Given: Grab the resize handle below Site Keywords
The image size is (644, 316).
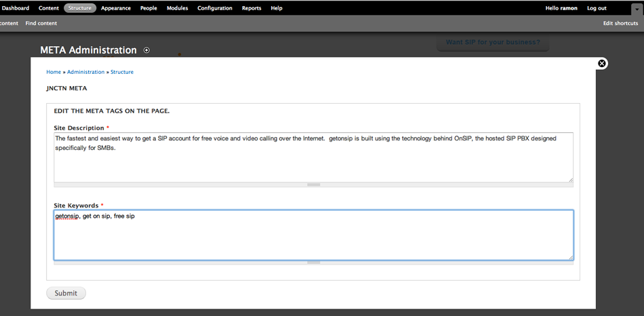Looking at the screenshot, I should point(313,262).
